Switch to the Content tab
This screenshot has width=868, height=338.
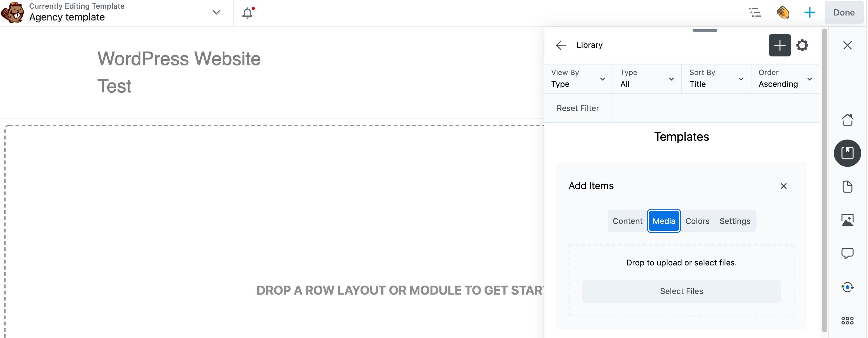click(x=628, y=221)
